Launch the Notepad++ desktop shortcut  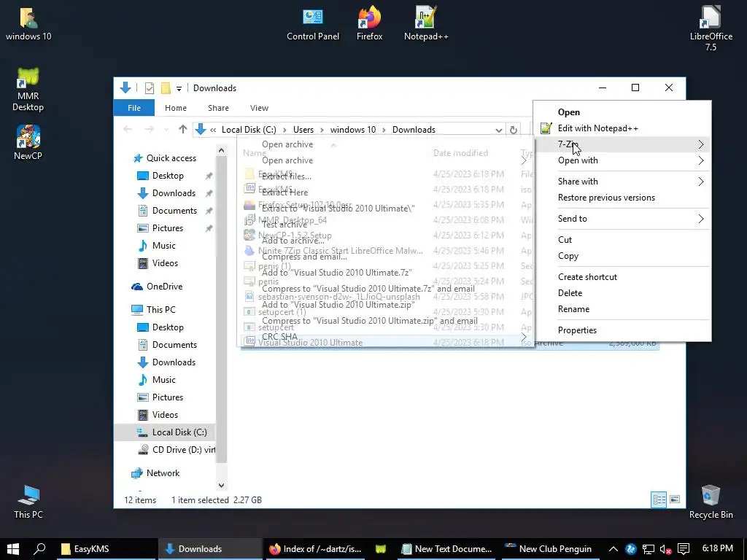[426, 23]
